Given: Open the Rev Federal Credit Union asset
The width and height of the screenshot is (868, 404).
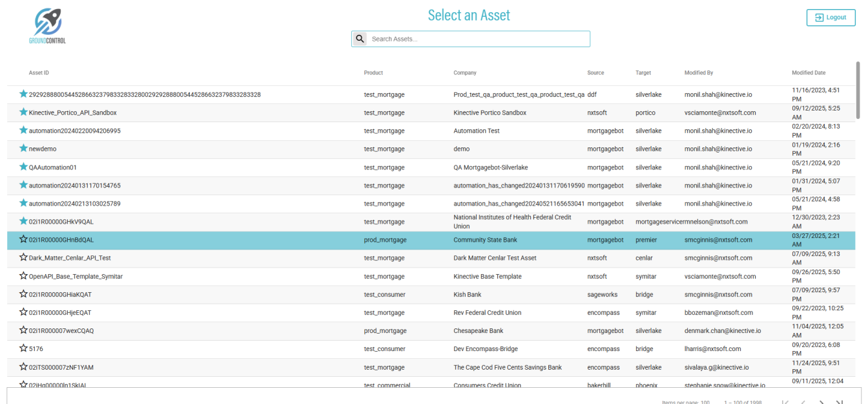Looking at the screenshot, I should pos(487,313).
